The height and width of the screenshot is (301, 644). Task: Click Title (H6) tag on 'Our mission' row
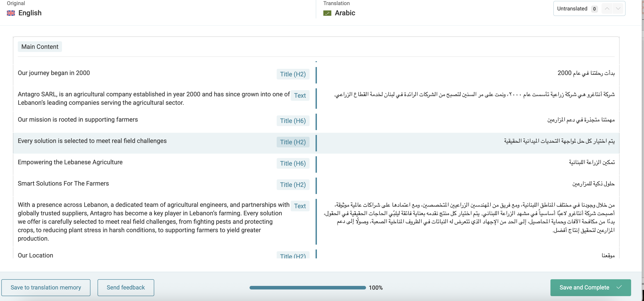coord(293,121)
